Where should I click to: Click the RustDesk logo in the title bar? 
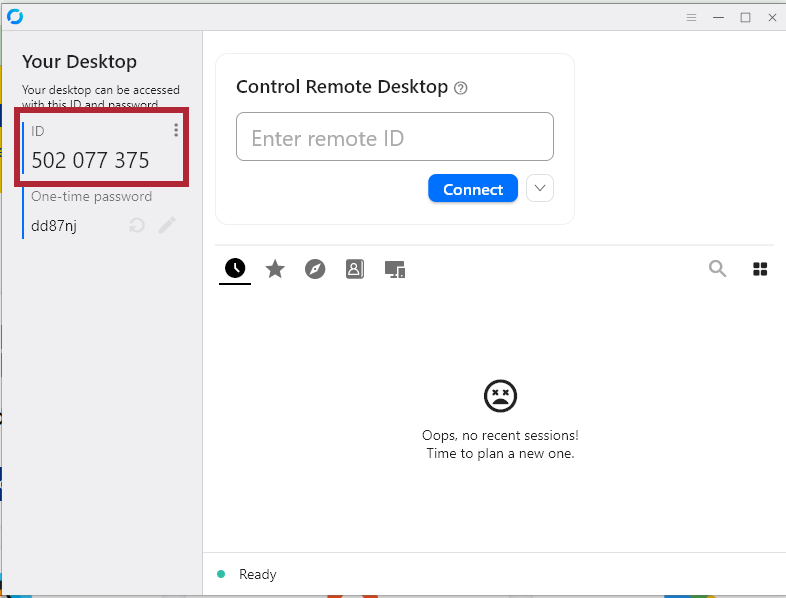(x=15, y=17)
